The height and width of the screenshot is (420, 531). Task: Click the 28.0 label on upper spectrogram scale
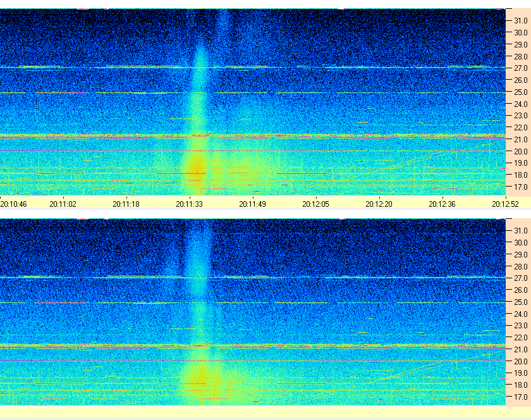point(521,56)
